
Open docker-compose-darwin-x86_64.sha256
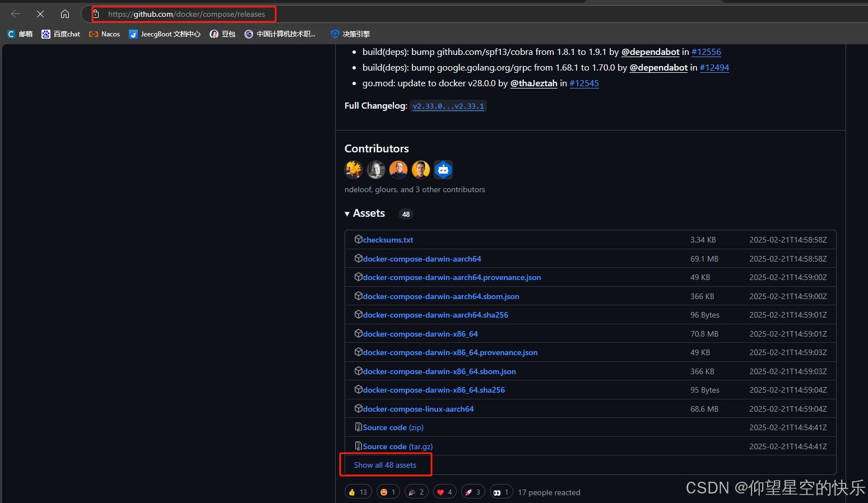[x=434, y=390]
